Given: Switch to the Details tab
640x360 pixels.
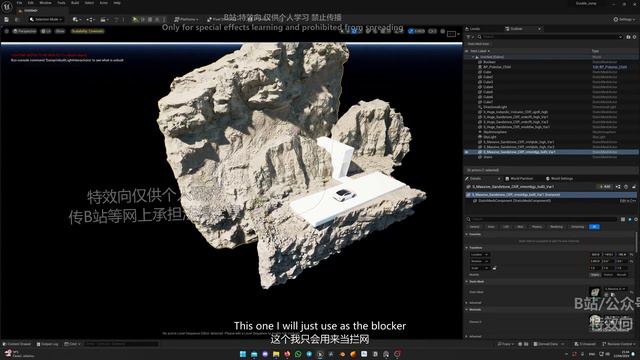Looking at the screenshot, I should 476,179.
